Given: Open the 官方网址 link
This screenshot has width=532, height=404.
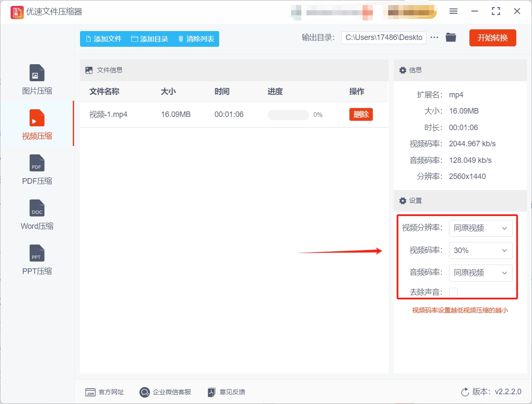Looking at the screenshot, I should 104,392.
